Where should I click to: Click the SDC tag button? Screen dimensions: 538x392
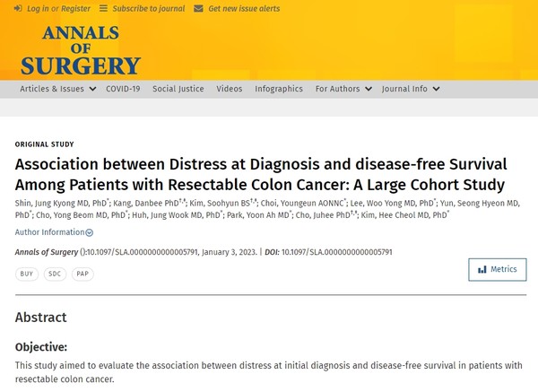(x=55, y=274)
